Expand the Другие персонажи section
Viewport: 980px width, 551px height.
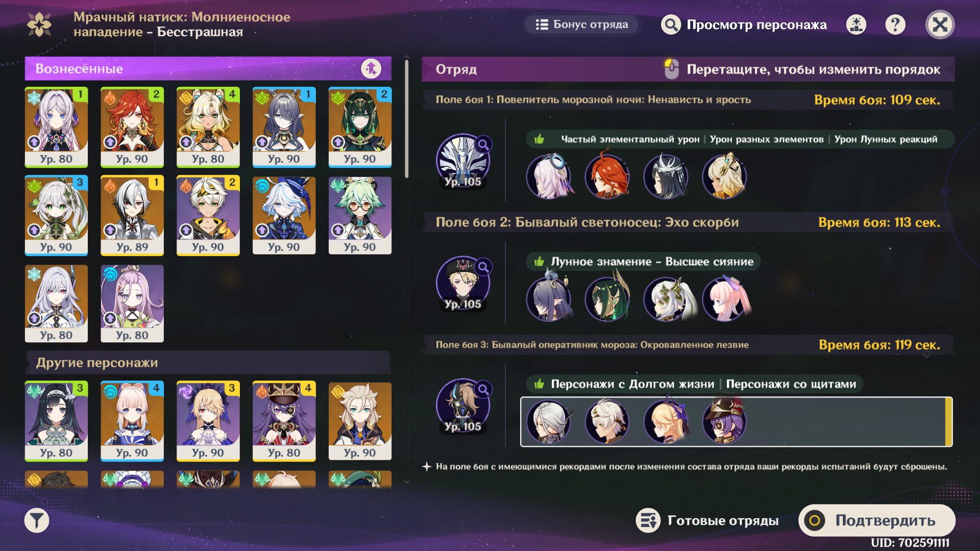pyautogui.click(x=208, y=363)
